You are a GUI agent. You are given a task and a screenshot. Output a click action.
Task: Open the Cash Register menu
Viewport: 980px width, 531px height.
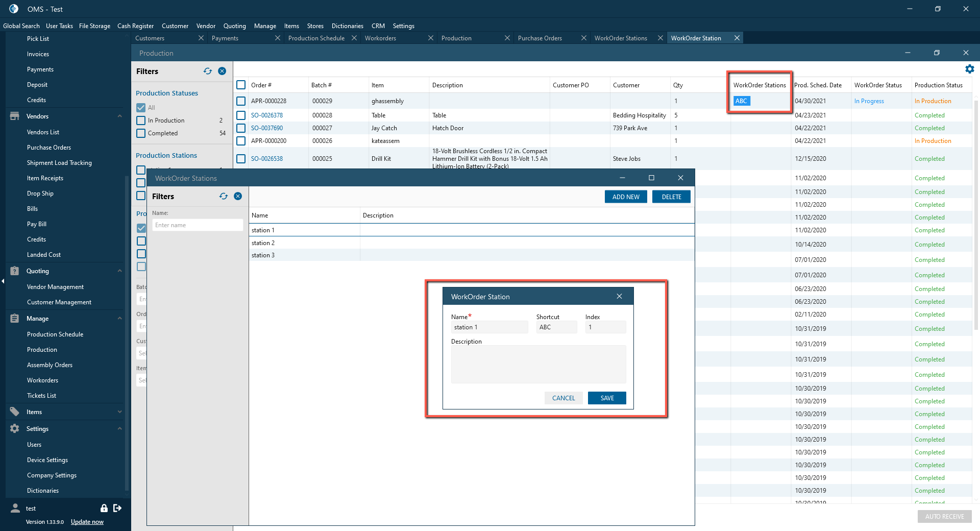click(x=135, y=26)
